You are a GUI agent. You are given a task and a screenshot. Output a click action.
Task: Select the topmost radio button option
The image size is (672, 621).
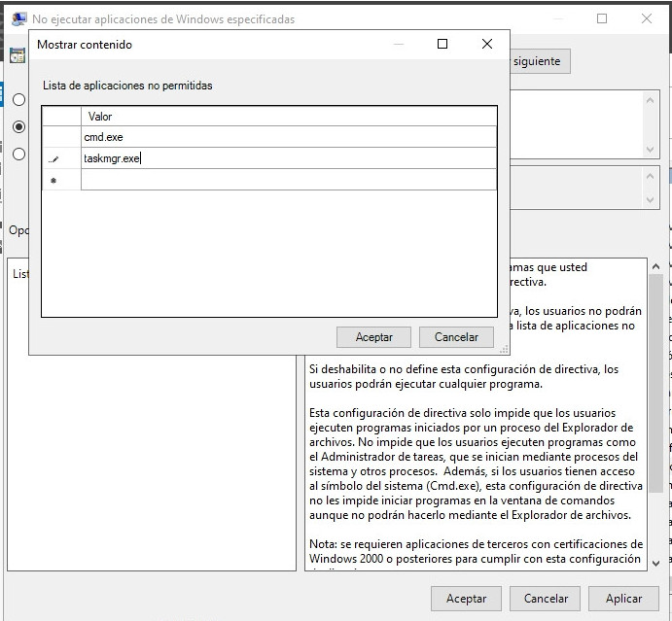18,99
